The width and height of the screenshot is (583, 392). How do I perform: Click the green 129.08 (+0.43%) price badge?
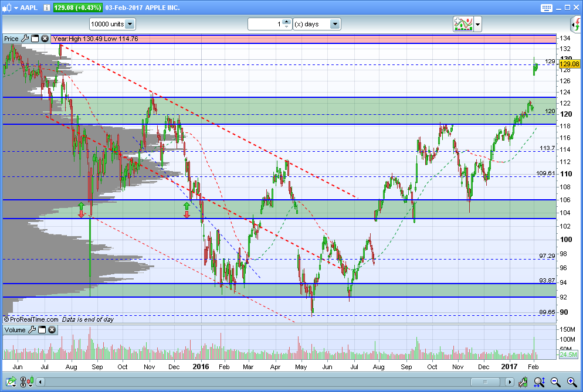(x=77, y=8)
